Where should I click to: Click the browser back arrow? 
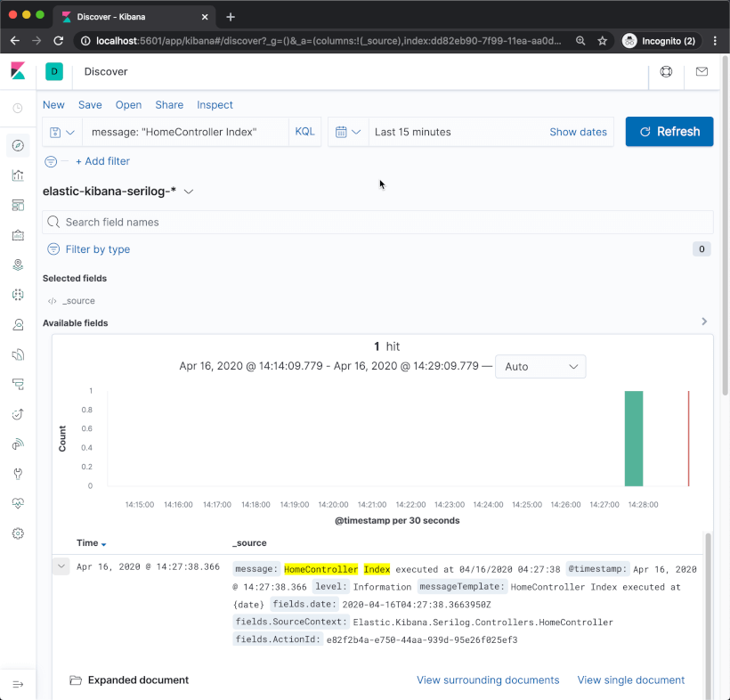[x=15, y=41]
